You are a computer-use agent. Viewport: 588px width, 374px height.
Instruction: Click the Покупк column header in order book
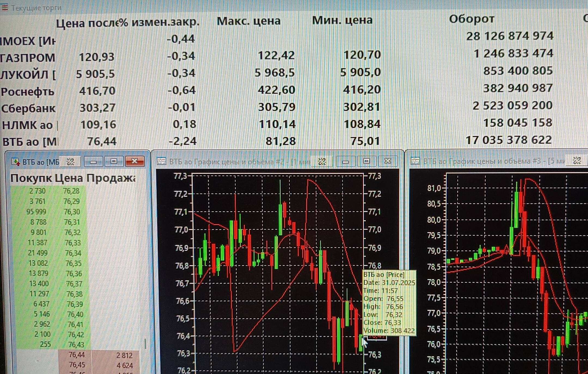click(31, 178)
